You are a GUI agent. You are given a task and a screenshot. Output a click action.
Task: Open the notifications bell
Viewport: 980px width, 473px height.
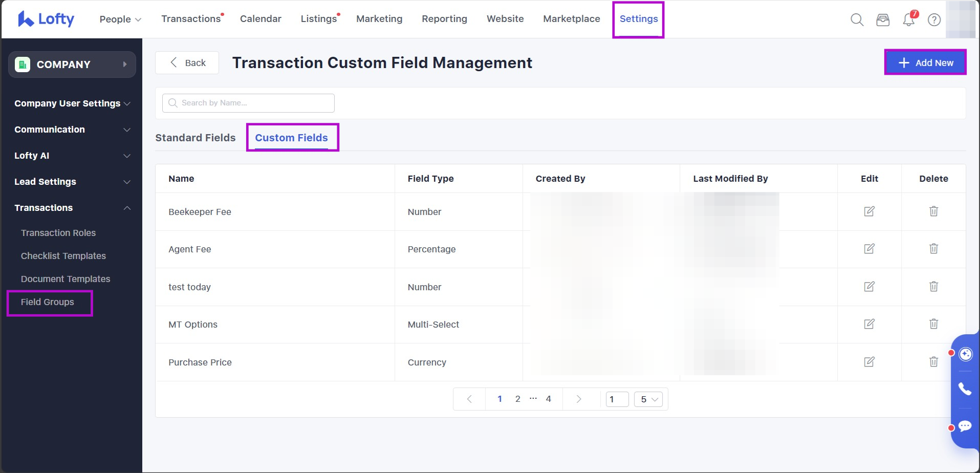(909, 20)
